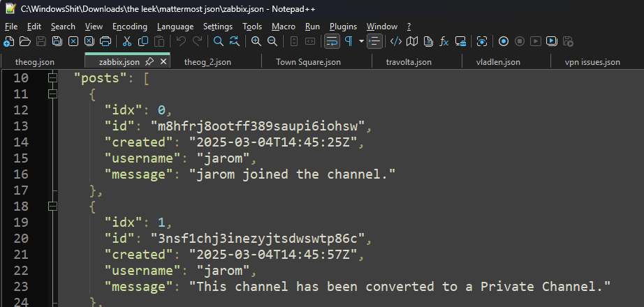Viewport: 644px width, 307px height.
Task: Open the Document List icon
Action: pyautogui.click(x=428, y=41)
